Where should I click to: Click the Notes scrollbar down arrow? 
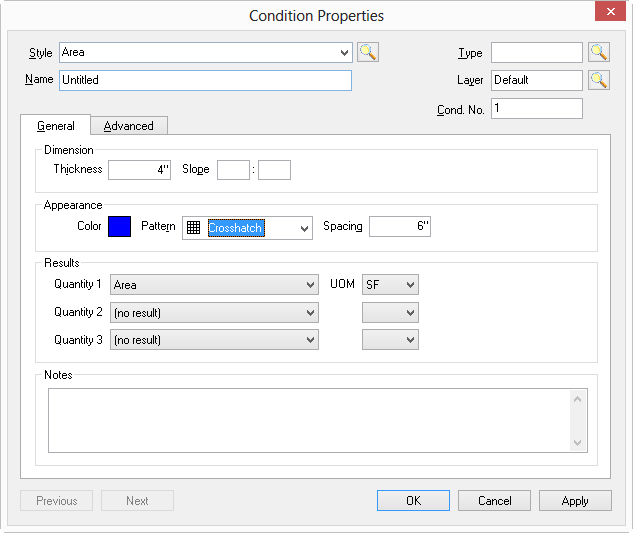(x=578, y=443)
